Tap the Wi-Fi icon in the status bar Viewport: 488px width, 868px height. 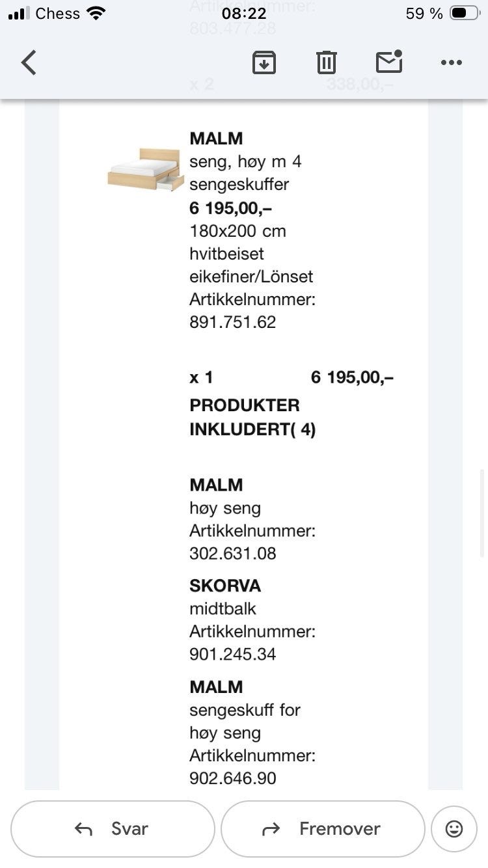point(96,14)
